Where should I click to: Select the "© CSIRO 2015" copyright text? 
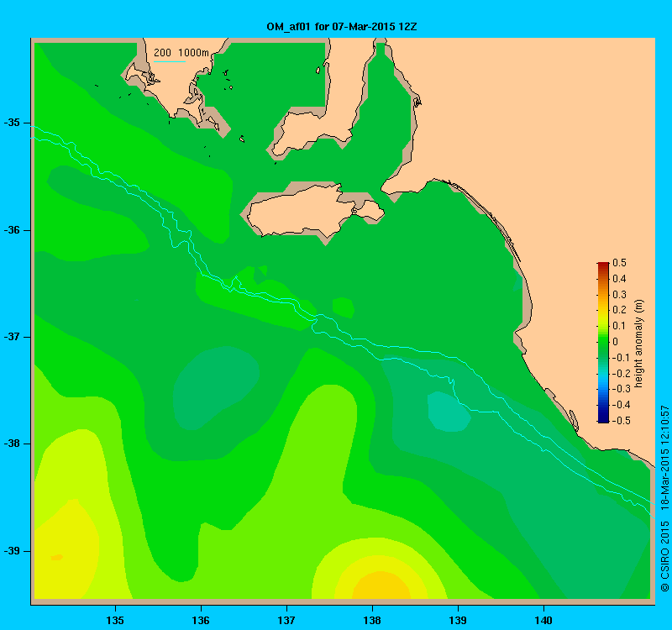[x=664, y=556]
